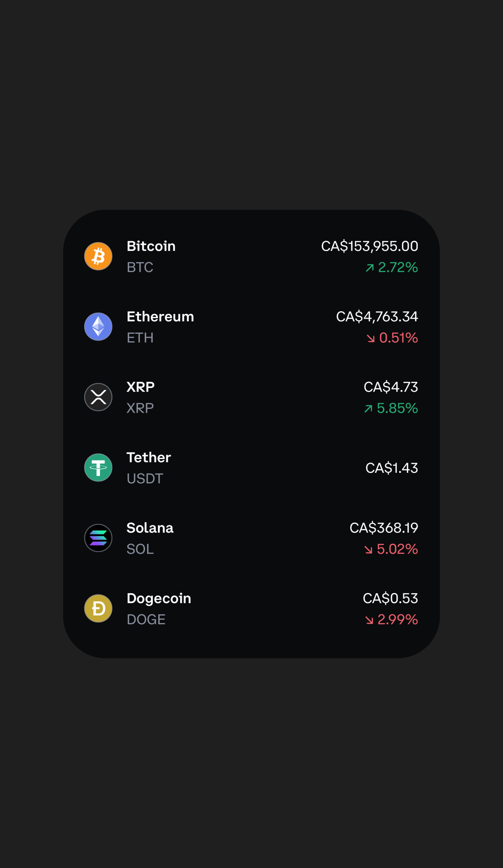Click the orange Bitcoin logo icon
This screenshot has height=868, width=503.
[x=98, y=256]
